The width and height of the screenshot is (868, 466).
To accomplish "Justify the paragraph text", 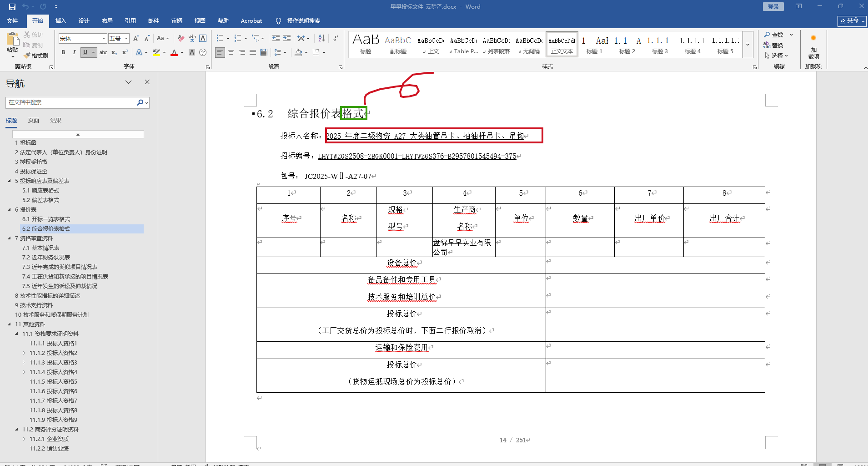I will [x=253, y=52].
